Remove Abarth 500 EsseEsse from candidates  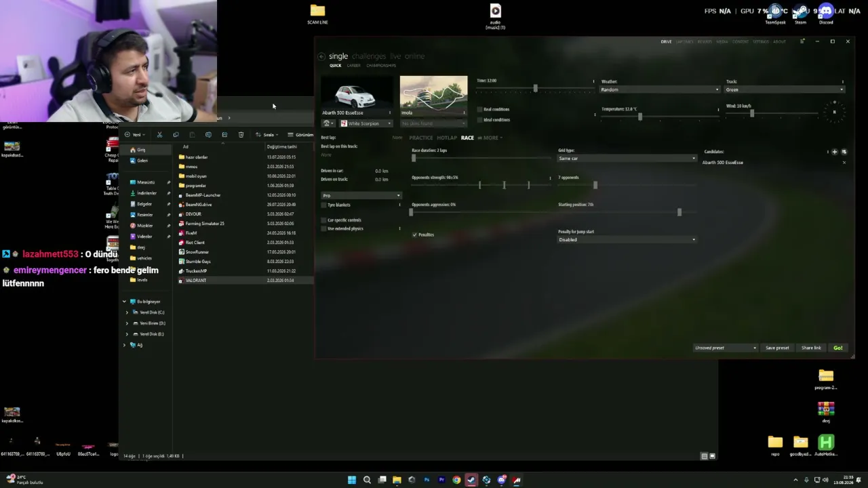844,163
